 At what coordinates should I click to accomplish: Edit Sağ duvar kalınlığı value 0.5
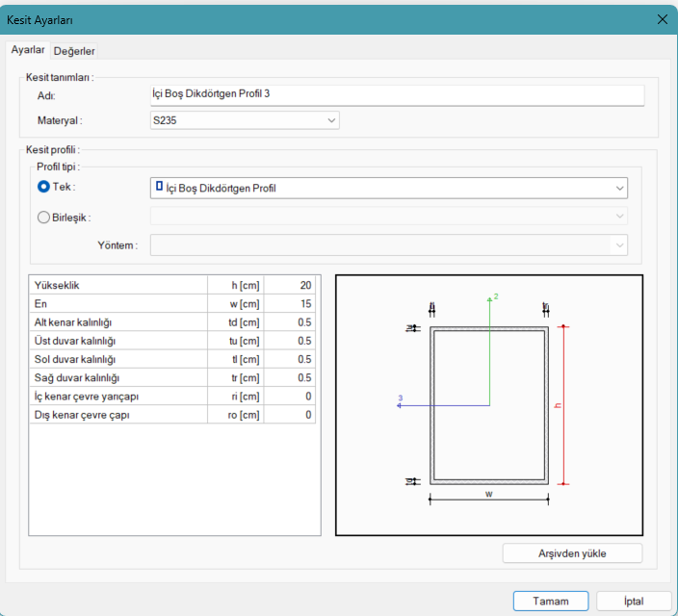click(289, 378)
